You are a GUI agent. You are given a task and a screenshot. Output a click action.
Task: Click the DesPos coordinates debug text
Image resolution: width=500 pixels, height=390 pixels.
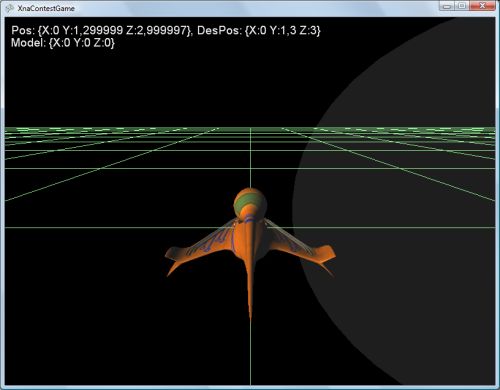259,30
